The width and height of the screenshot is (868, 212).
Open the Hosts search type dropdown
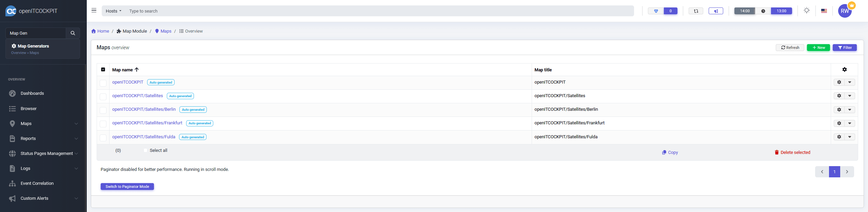click(x=113, y=11)
